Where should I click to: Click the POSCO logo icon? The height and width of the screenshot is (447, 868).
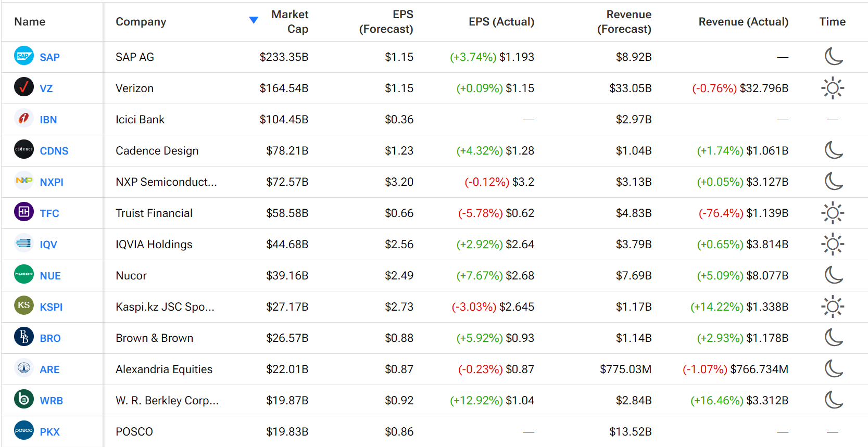24,431
